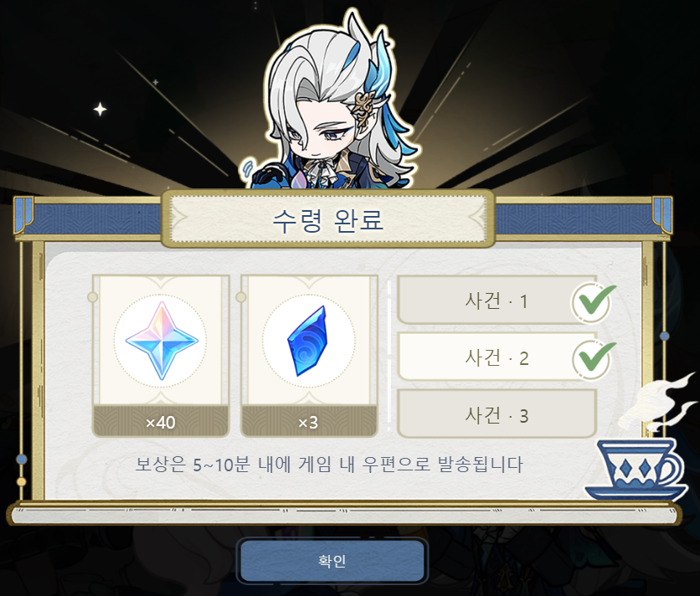Screen dimensions: 700x596
Task: Click the gold bead on left scroll rod
Action: click(x=21, y=481)
